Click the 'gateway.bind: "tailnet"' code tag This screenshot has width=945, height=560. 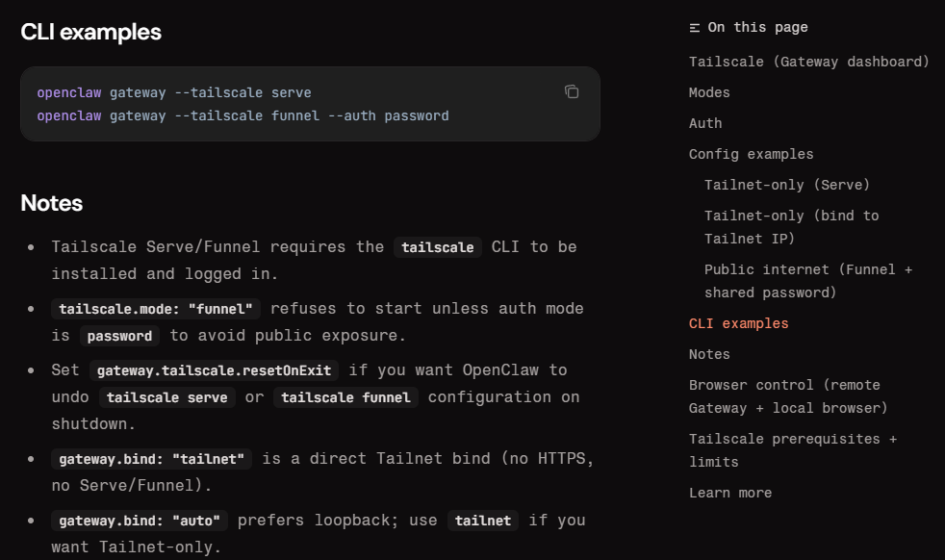(151, 459)
